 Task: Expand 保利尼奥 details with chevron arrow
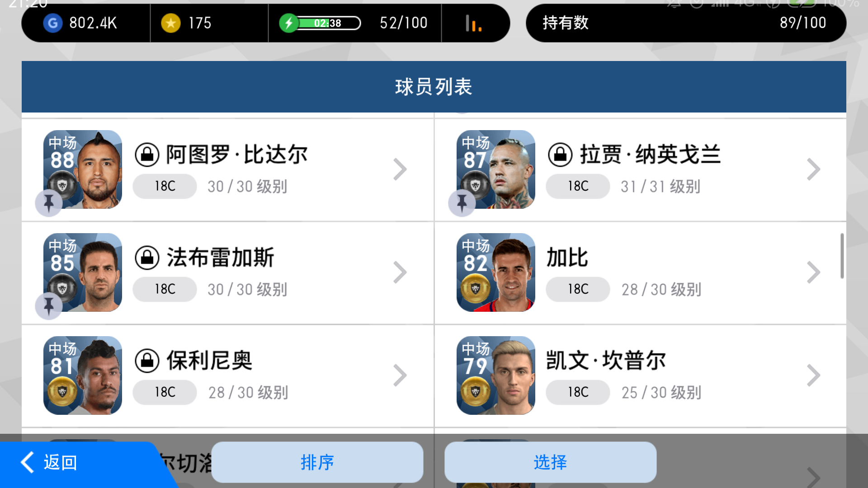(x=400, y=375)
